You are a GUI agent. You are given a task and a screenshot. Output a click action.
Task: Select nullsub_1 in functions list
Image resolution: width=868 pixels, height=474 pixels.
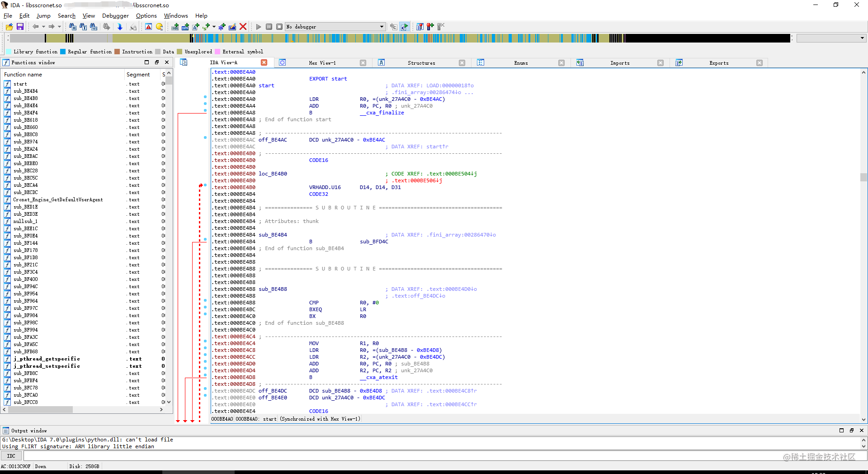pos(25,221)
